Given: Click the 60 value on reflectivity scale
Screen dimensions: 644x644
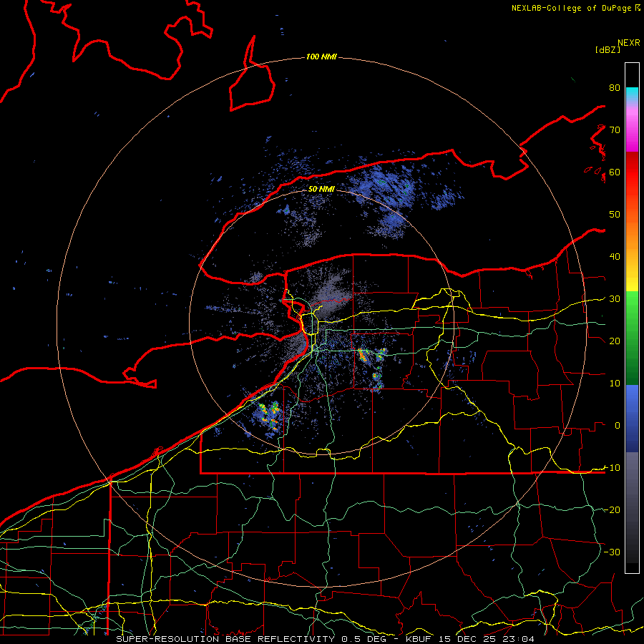Looking at the screenshot, I should pyautogui.click(x=615, y=172).
